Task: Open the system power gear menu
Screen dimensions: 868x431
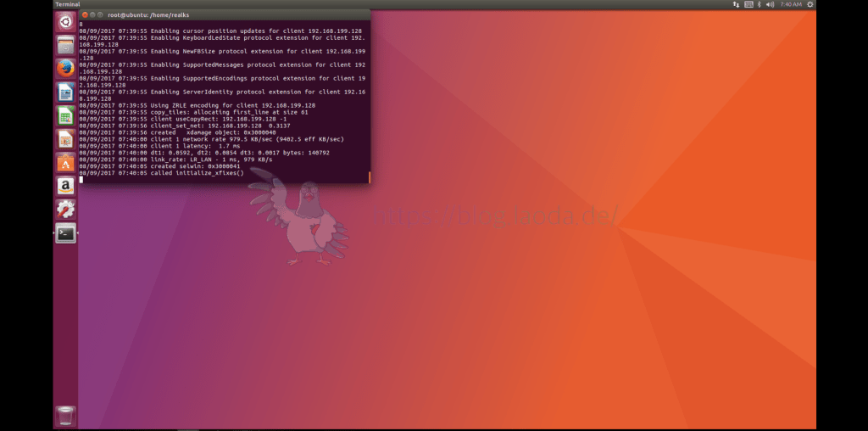Action: click(x=810, y=4)
